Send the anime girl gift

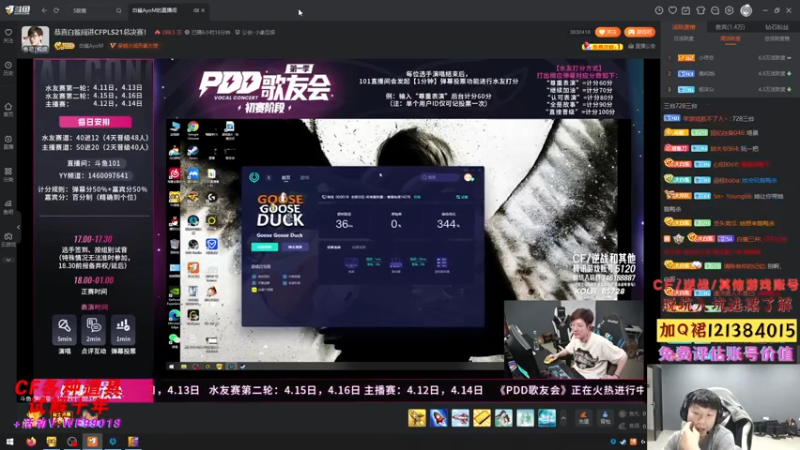pos(503,418)
